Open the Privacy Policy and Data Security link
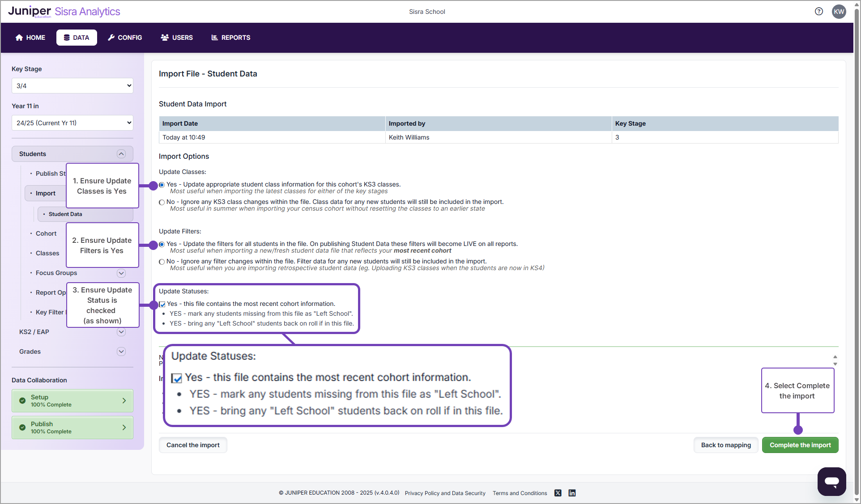 click(x=445, y=493)
